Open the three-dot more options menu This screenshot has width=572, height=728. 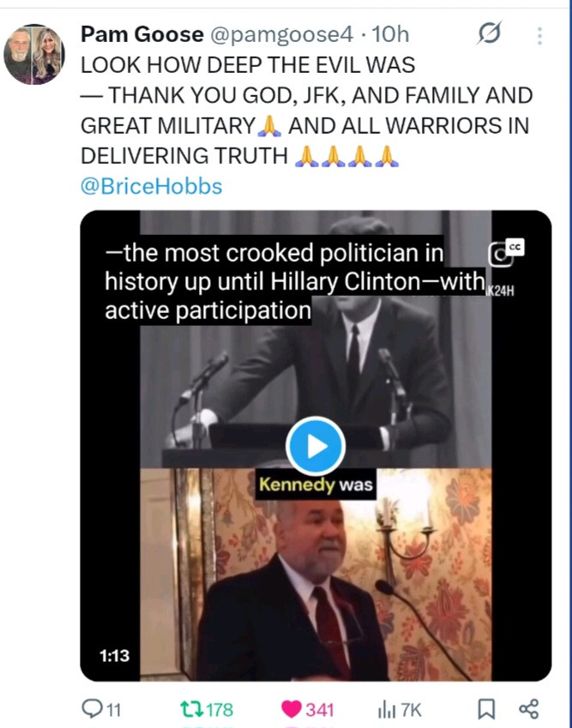[539, 36]
